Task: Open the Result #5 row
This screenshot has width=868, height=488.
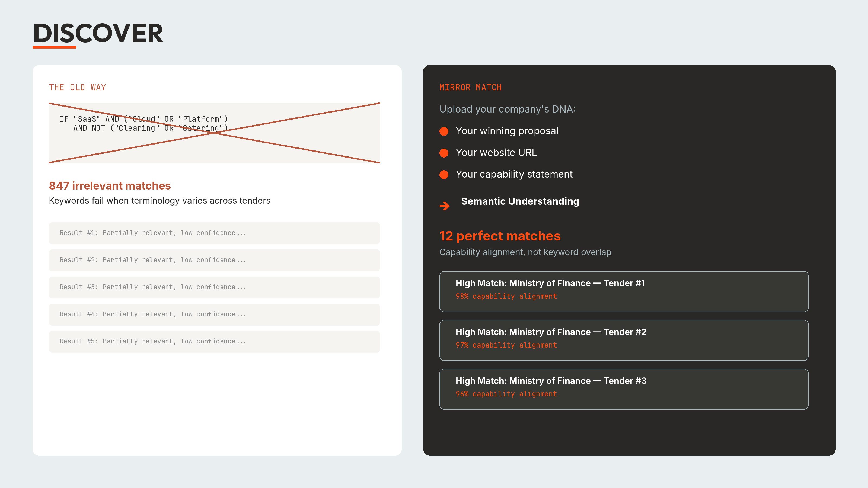Action: [x=214, y=342]
